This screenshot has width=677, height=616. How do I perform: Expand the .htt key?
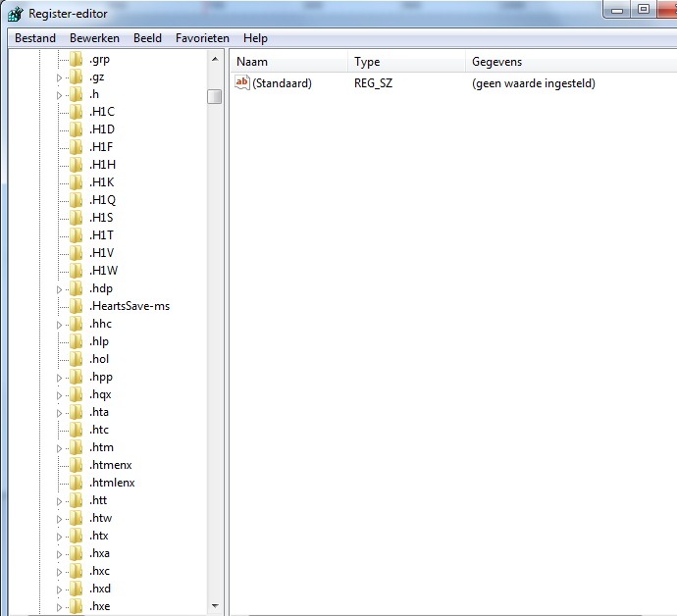click(x=60, y=501)
